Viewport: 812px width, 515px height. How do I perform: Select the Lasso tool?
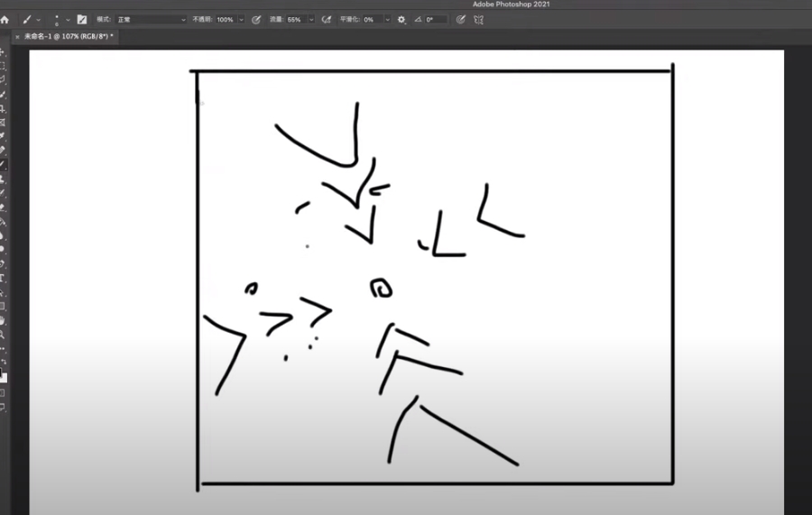coord(3,79)
